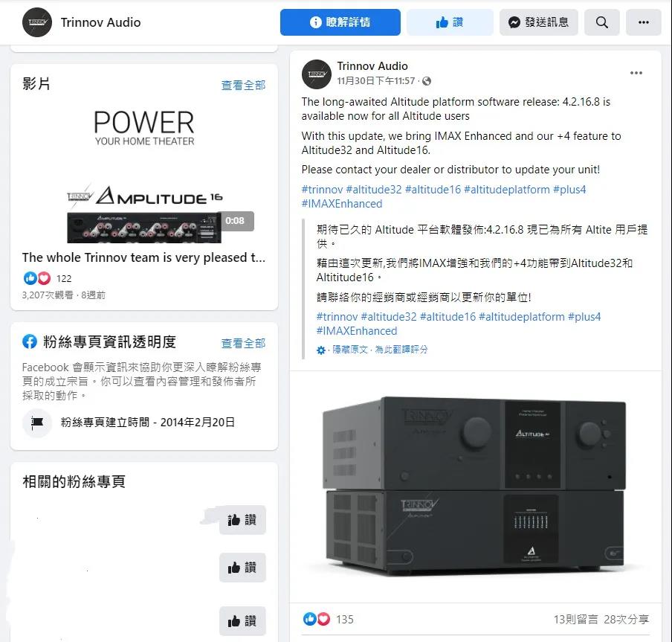Like the first related page
672x642 pixels.
point(242,520)
